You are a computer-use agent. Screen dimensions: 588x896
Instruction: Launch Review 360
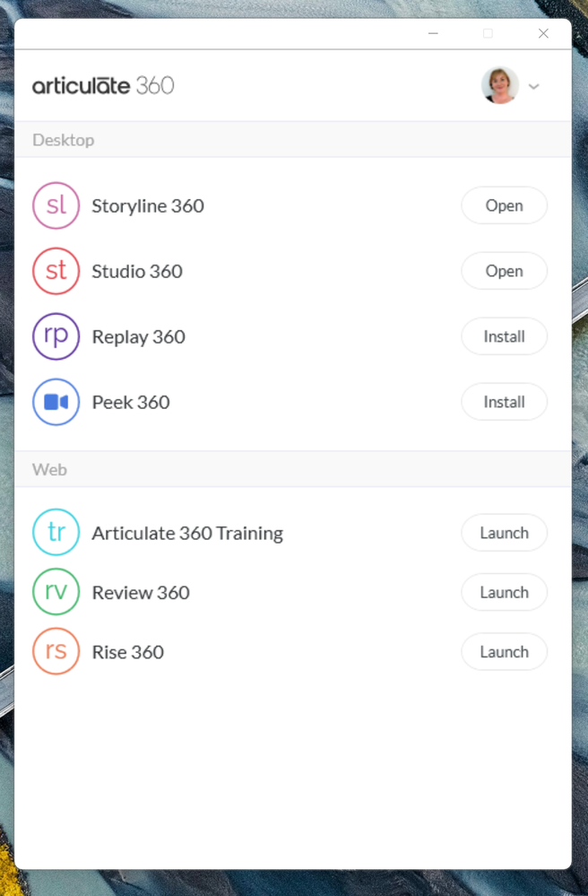coord(504,592)
